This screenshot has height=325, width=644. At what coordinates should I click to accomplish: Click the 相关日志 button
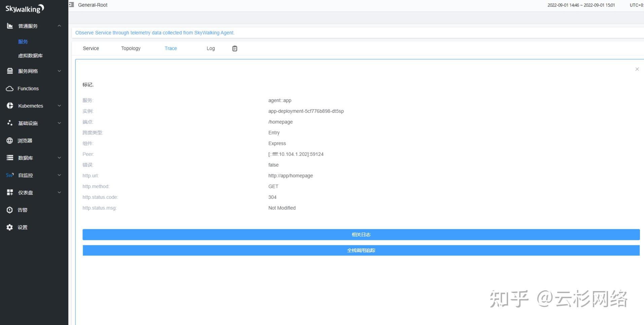(x=361, y=235)
